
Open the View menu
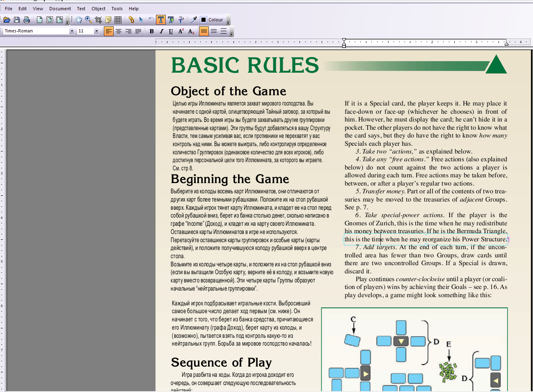tap(38, 9)
